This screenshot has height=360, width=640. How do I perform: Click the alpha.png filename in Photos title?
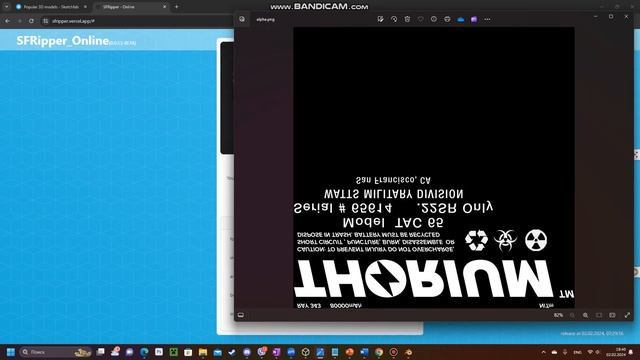[x=265, y=19]
